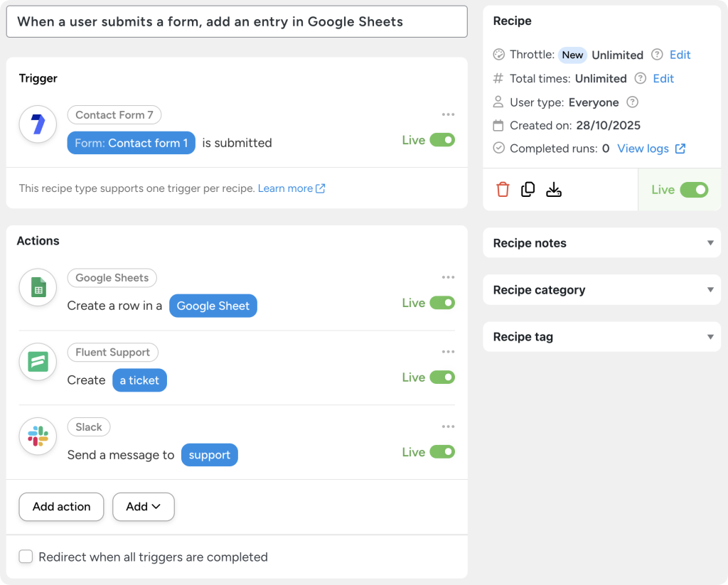Open the Add dropdown next to Add action
Viewport: 728px width, 585px height.
point(143,507)
